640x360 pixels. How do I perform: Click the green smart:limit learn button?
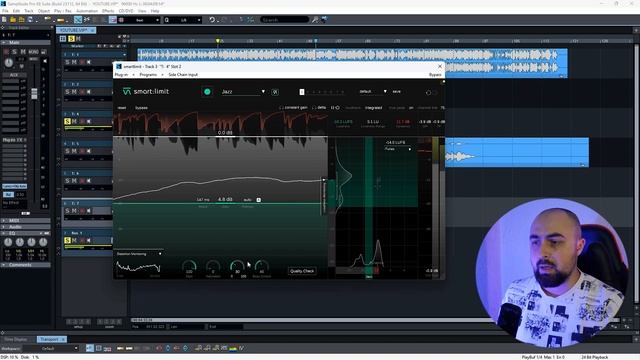click(207, 92)
